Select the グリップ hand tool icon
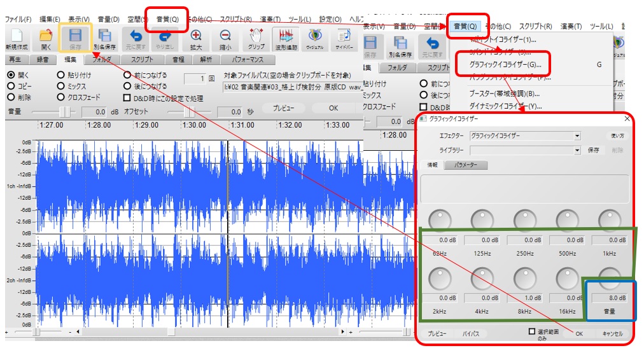The height and width of the screenshot is (355, 644). pyautogui.click(x=256, y=38)
